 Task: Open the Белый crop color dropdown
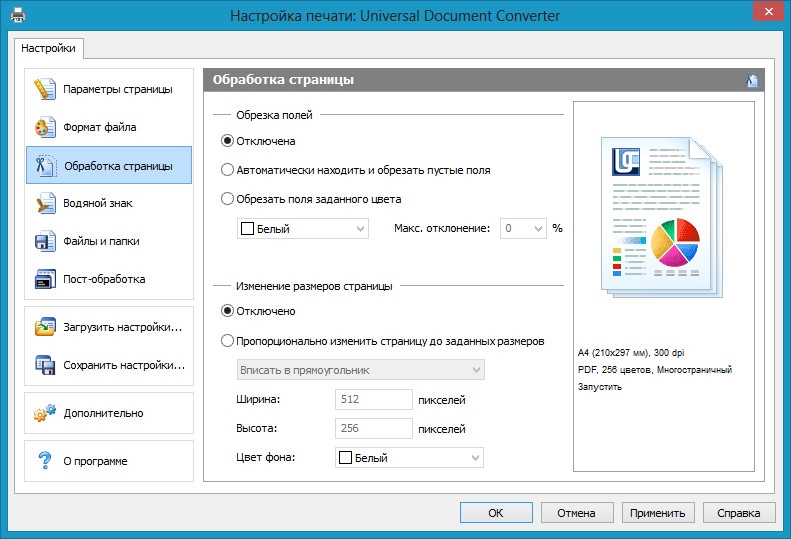303,229
